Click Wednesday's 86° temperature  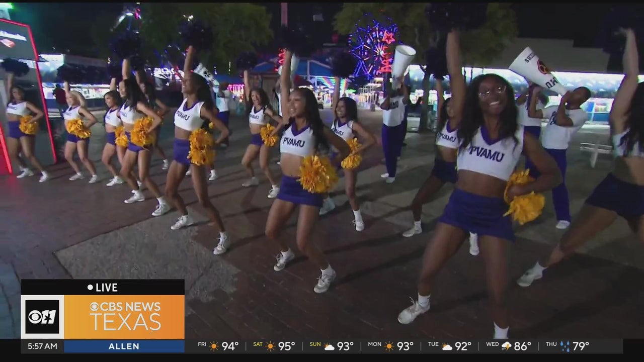tap(522, 346)
